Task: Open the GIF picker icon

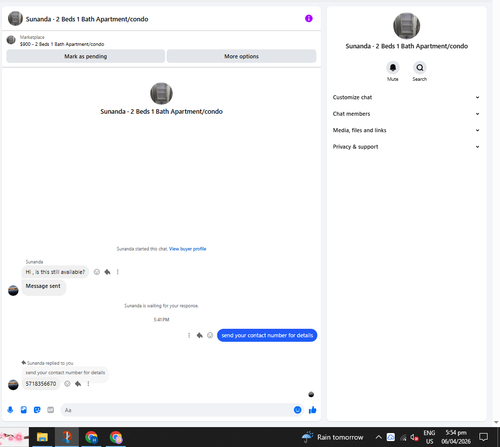Action: 50,410
